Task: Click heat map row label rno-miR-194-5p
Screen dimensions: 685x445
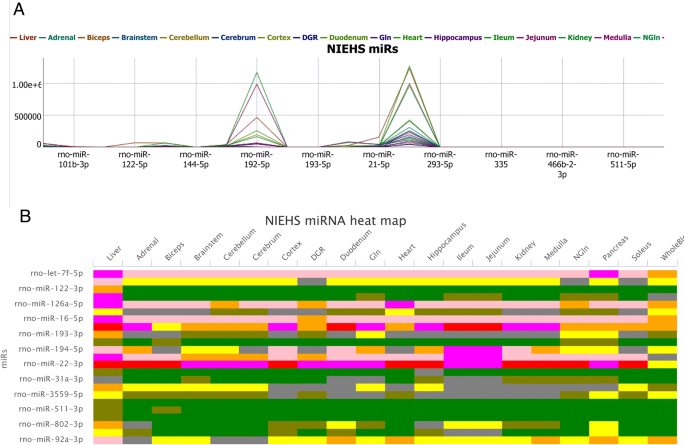Action: click(x=51, y=349)
